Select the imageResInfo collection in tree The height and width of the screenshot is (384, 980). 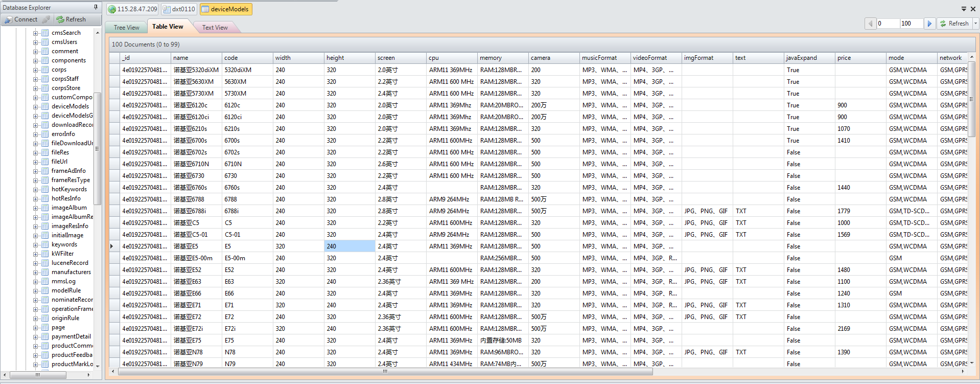coord(69,226)
